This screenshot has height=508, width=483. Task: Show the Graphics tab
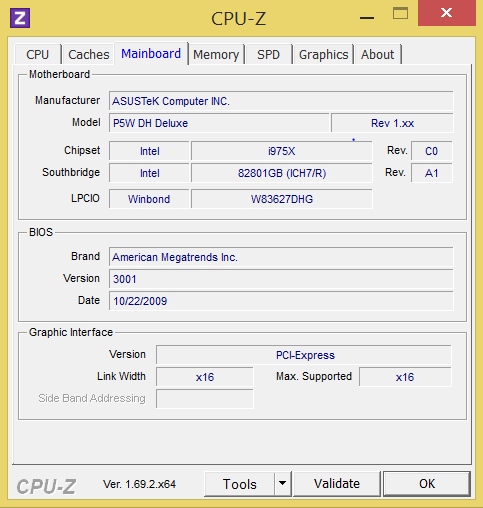coord(323,54)
